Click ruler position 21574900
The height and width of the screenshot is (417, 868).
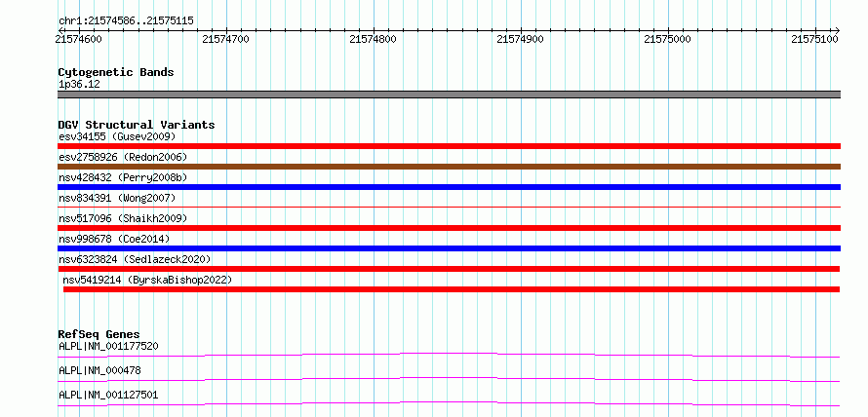coord(521,39)
